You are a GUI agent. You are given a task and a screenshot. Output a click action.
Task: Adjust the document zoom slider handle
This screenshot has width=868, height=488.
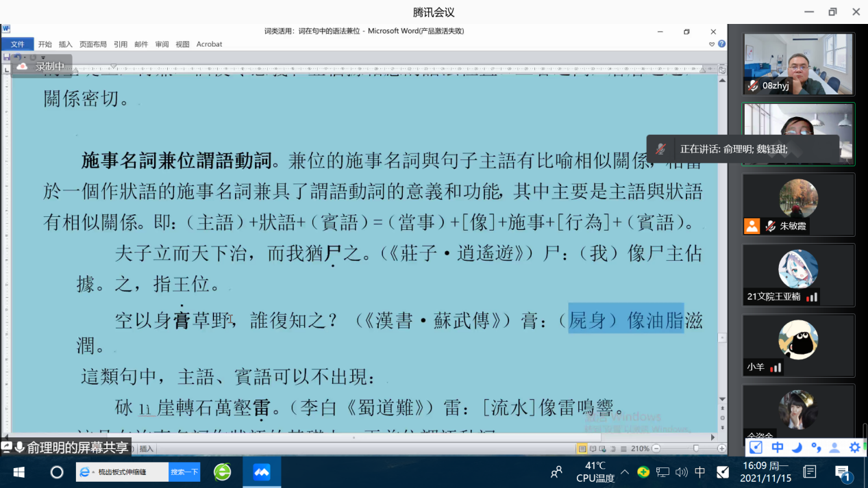pyautogui.click(x=696, y=448)
